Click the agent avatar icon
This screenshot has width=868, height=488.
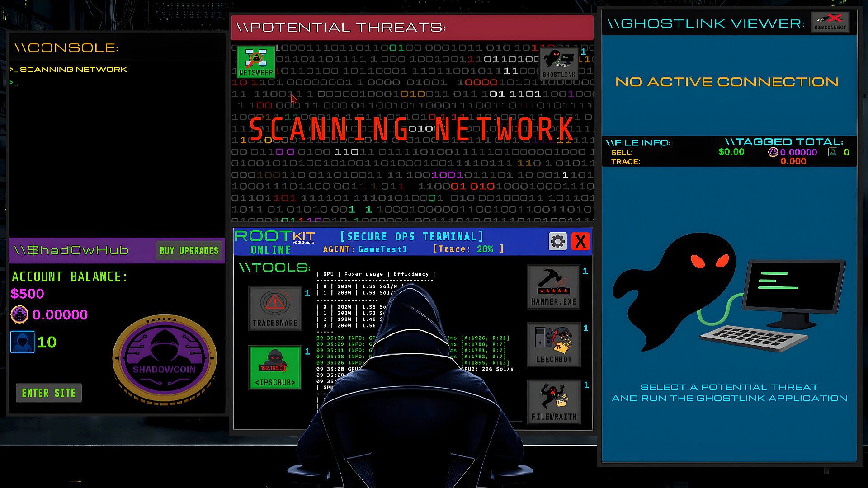tap(22, 342)
